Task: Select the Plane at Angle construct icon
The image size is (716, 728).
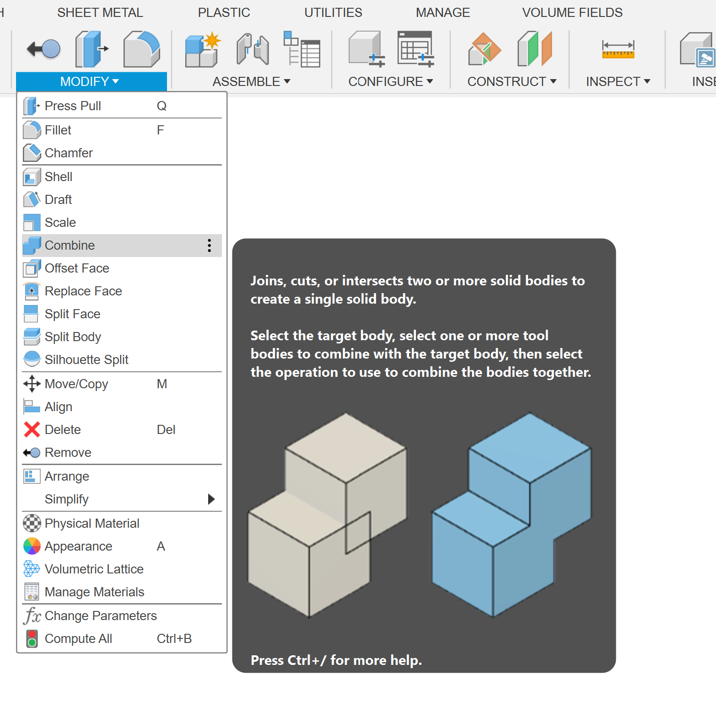Action: coord(485,49)
